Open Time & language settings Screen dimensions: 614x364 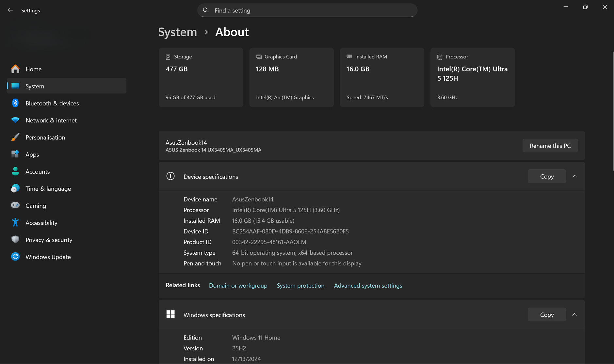click(48, 189)
